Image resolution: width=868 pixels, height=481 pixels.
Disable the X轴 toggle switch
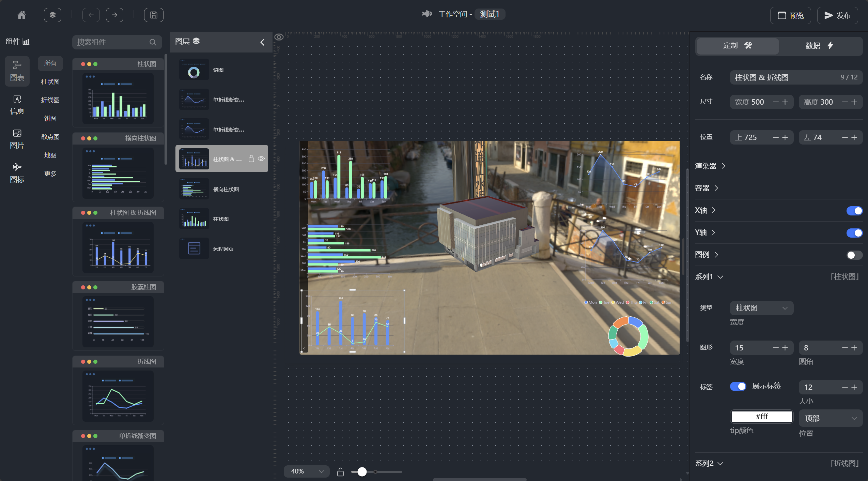click(854, 211)
